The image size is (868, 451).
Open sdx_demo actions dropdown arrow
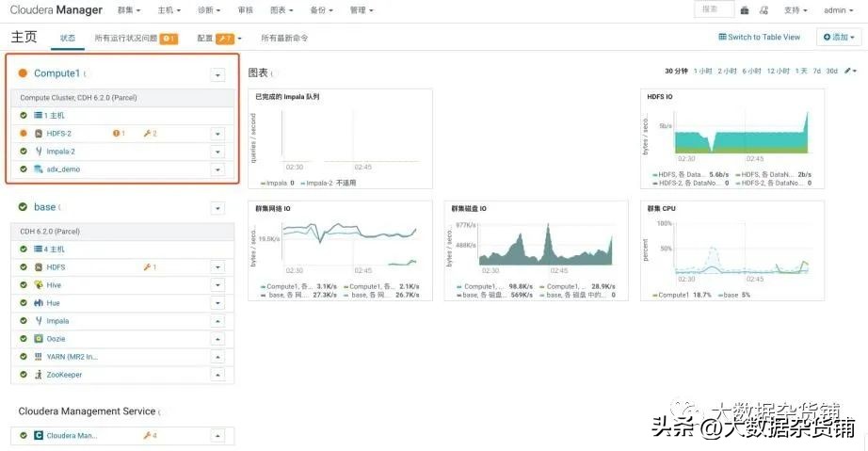pos(217,169)
